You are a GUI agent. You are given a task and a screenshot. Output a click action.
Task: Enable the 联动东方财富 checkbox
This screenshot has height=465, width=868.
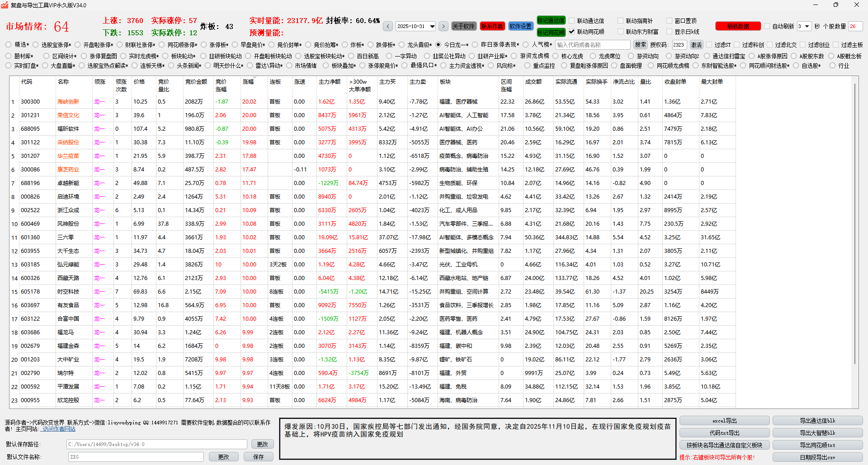[x=621, y=32]
